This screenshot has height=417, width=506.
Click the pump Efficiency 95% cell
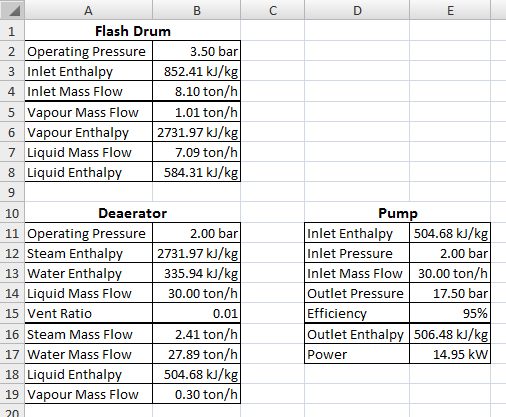point(450,313)
